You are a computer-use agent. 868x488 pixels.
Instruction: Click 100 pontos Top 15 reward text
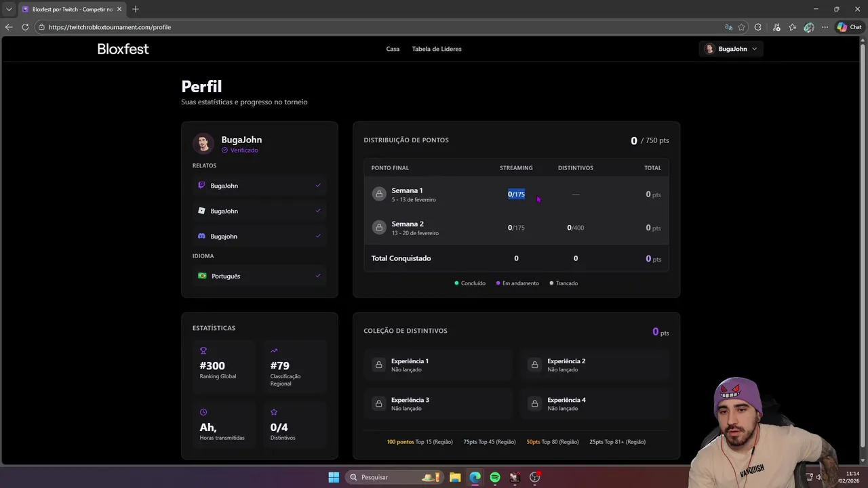420,442
